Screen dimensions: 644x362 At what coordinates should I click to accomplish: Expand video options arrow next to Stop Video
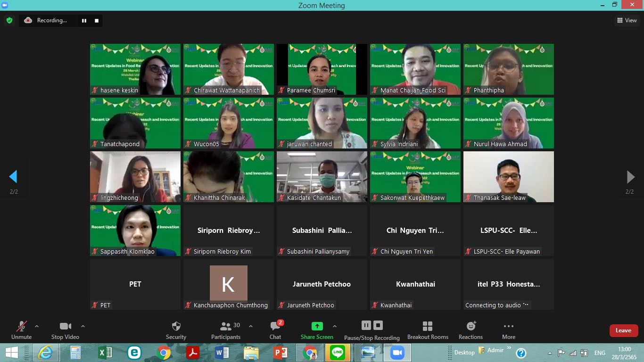pyautogui.click(x=83, y=326)
